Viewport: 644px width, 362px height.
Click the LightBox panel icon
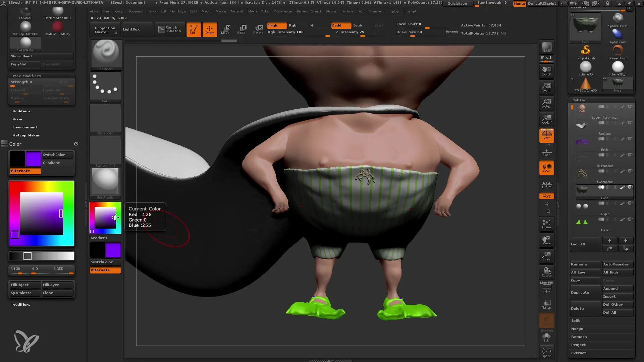point(131,29)
